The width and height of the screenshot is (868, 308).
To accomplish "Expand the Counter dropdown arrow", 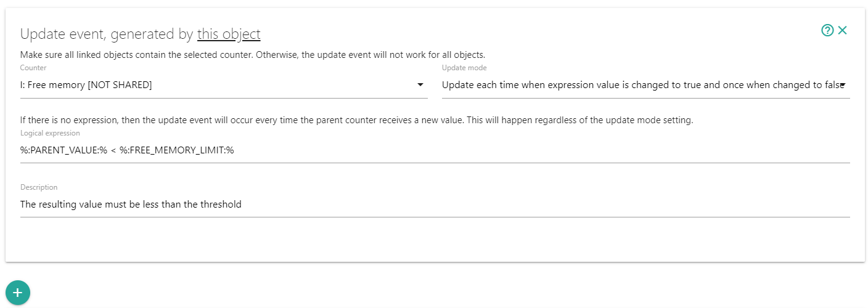I will point(420,85).
